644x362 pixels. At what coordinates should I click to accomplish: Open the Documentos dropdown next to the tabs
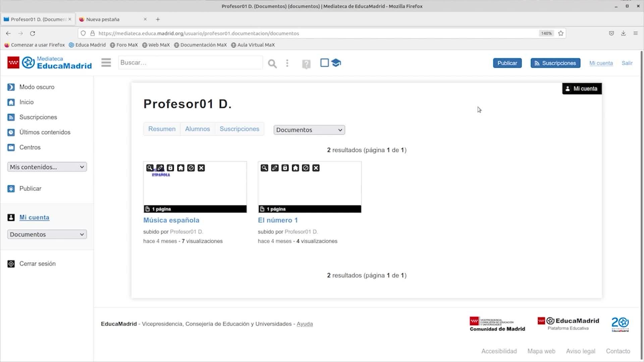pyautogui.click(x=309, y=130)
